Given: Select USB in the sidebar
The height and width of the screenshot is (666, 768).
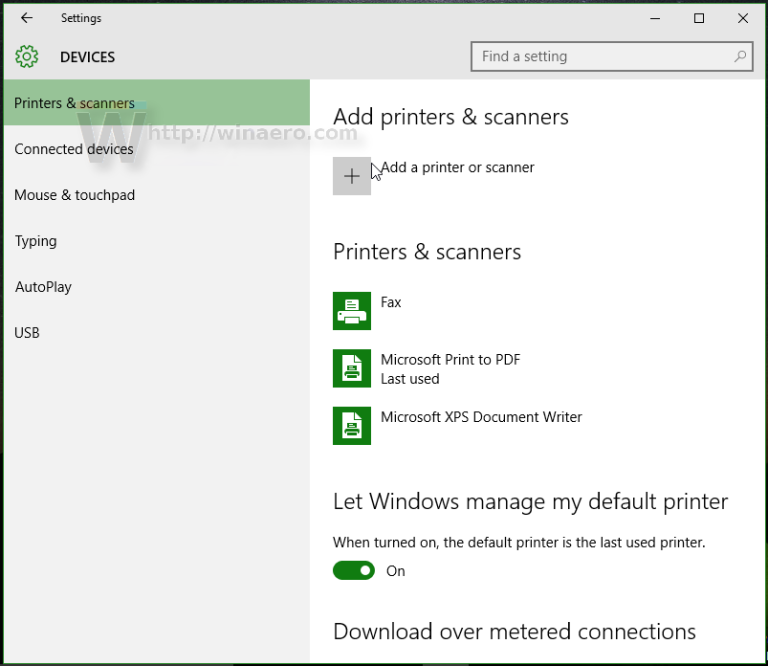Looking at the screenshot, I should (27, 333).
